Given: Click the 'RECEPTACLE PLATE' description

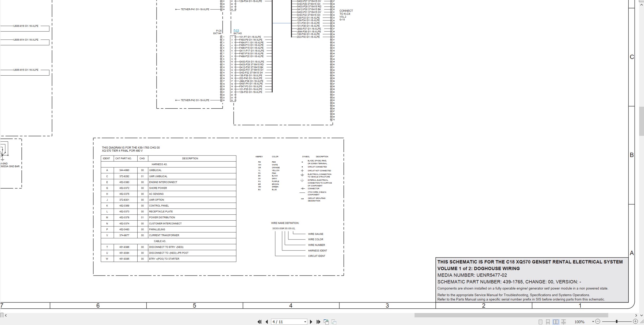Looking at the screenshot, I should tap(161, 212).
